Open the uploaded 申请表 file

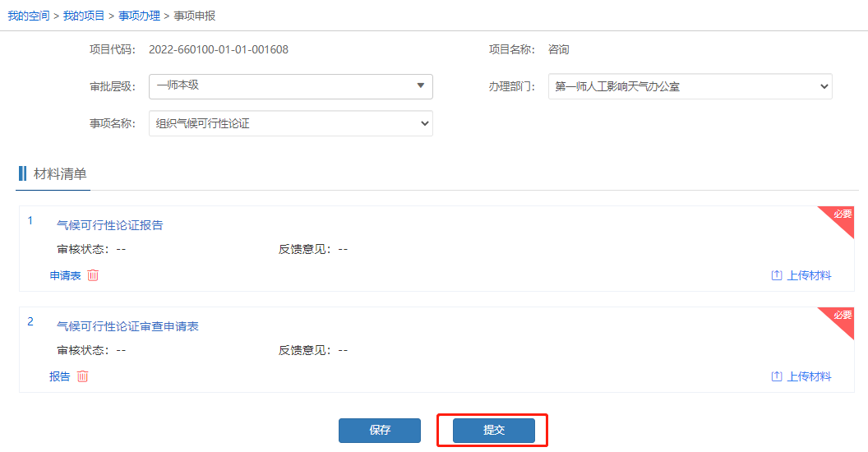(x=65, y=275)
